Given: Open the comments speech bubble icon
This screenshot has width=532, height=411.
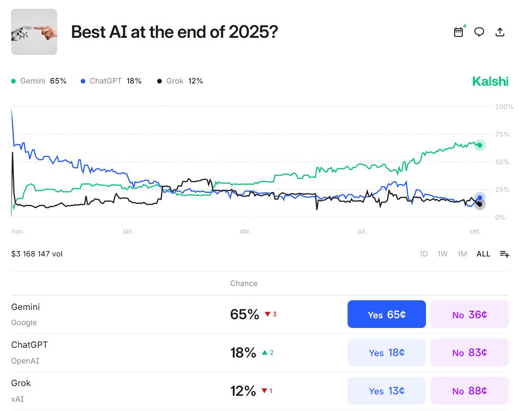Looking at the screenshot, I should pos(479,32).
